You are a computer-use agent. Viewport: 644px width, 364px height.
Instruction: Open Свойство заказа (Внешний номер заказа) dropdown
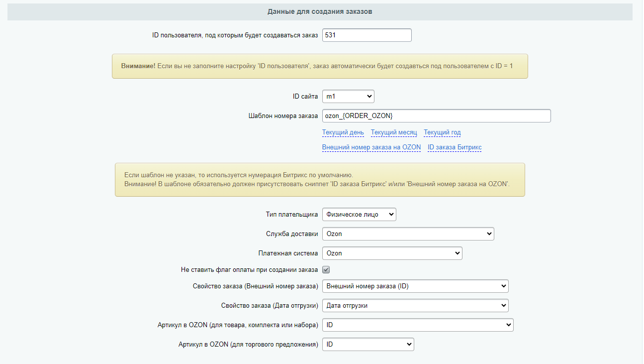click(415, 286)
